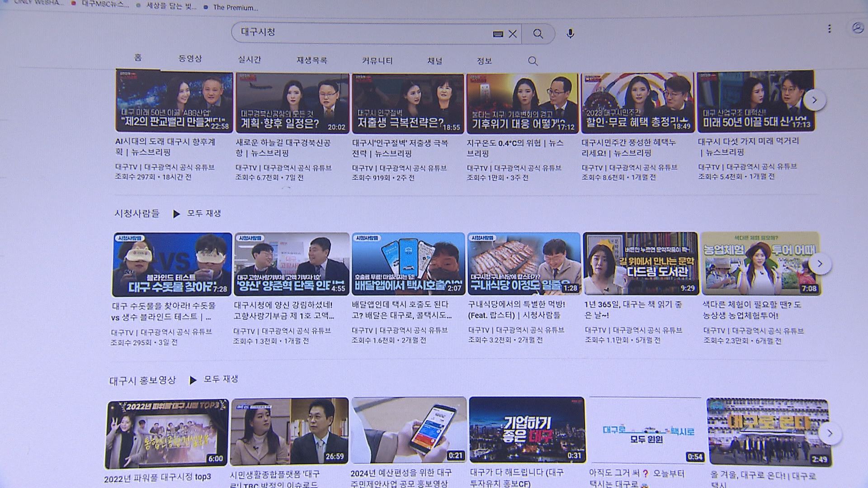This screenshot has width=868, height=488.
Task: Switch to the 동영상 tab
Action: [190, 59]
